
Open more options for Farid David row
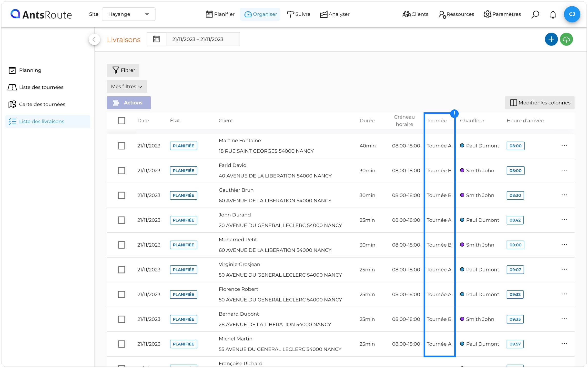click(x=564, y=170)
